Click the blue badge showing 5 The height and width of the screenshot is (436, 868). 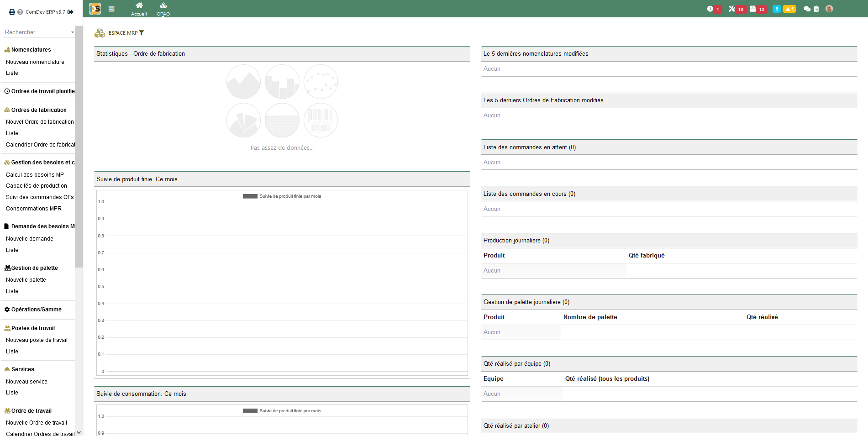777,9
